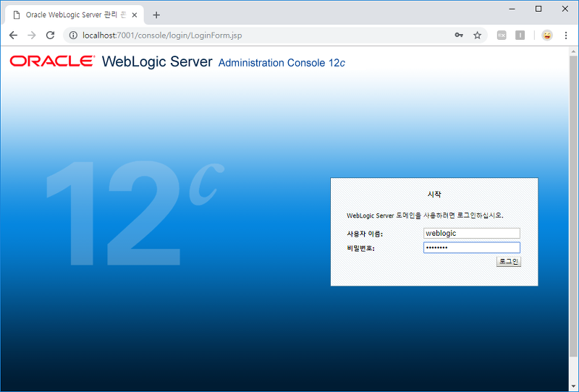
Task: Focus the 비밀번호 password field
Action: click(x=472, y=247)
